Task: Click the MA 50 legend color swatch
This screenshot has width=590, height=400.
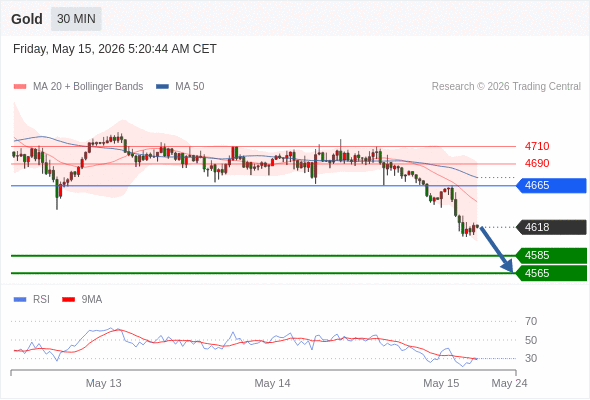Action: tap(163, 87)
